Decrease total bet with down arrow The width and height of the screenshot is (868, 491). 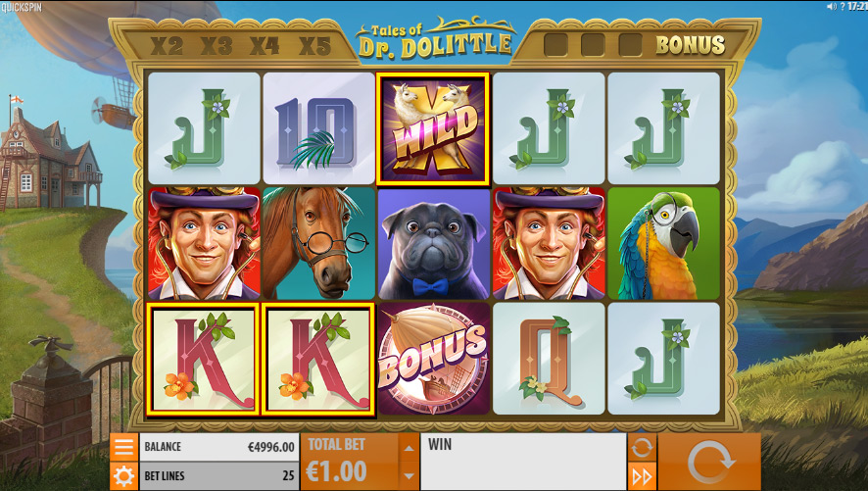coord(409,476)
